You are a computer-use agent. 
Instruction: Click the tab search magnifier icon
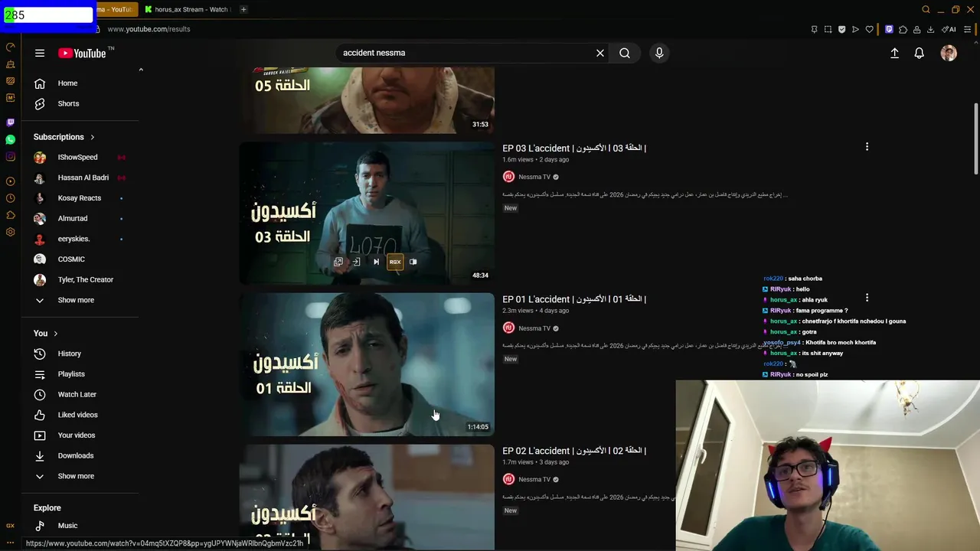point(926,9)
